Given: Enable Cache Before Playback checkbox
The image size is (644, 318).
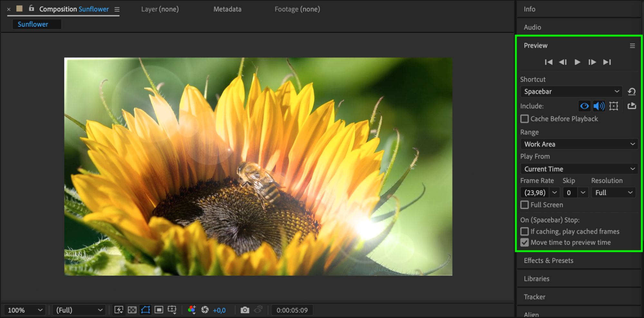Looking at the screenshot, I should [525, 119].
